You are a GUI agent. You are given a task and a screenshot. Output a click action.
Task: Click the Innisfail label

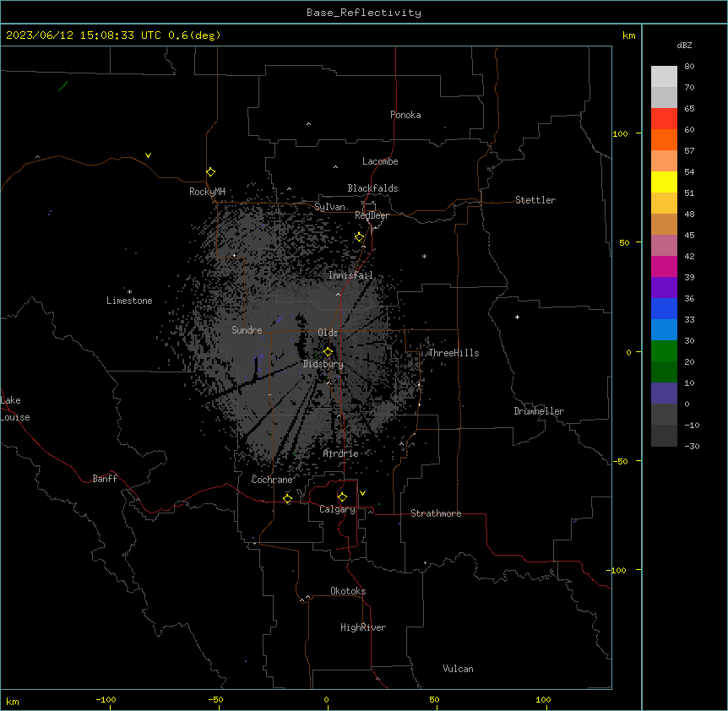point(350,275)
